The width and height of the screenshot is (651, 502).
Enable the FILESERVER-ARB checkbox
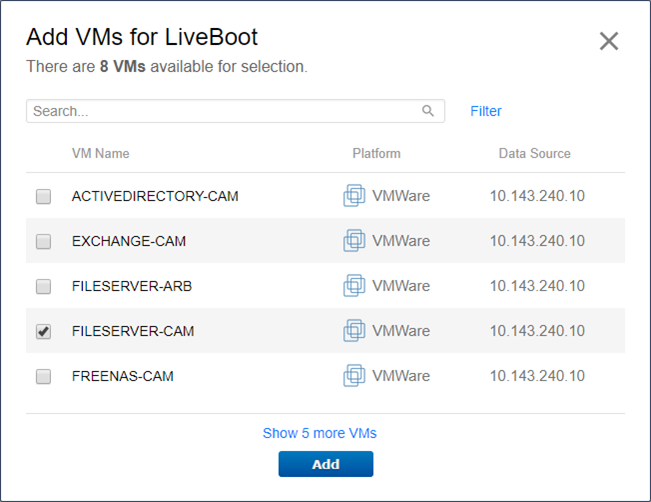(x=44, y=287)
